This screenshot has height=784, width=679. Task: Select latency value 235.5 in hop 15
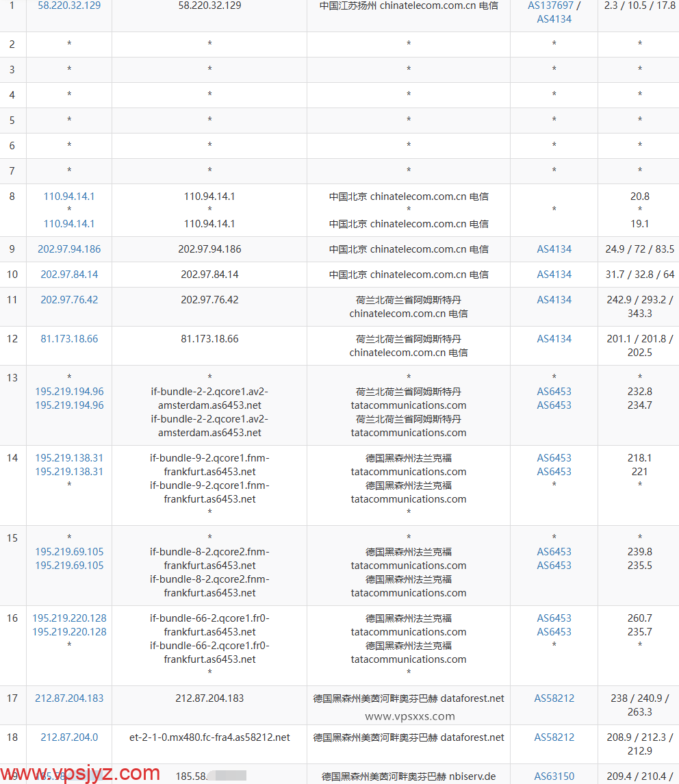(639, 566)
